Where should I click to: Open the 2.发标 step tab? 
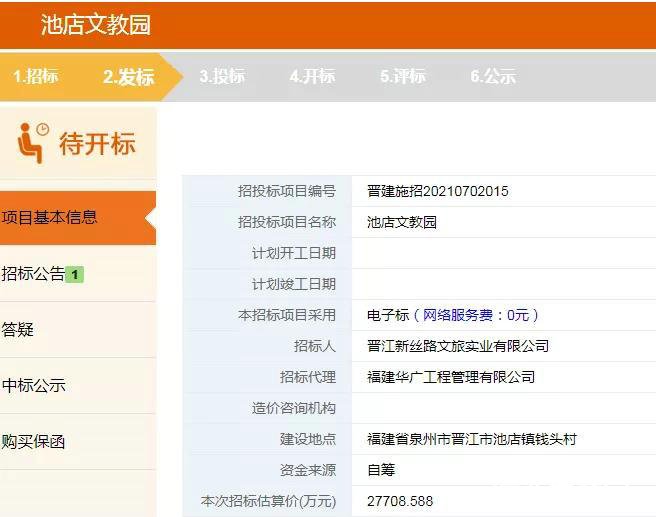coord(129,77)
